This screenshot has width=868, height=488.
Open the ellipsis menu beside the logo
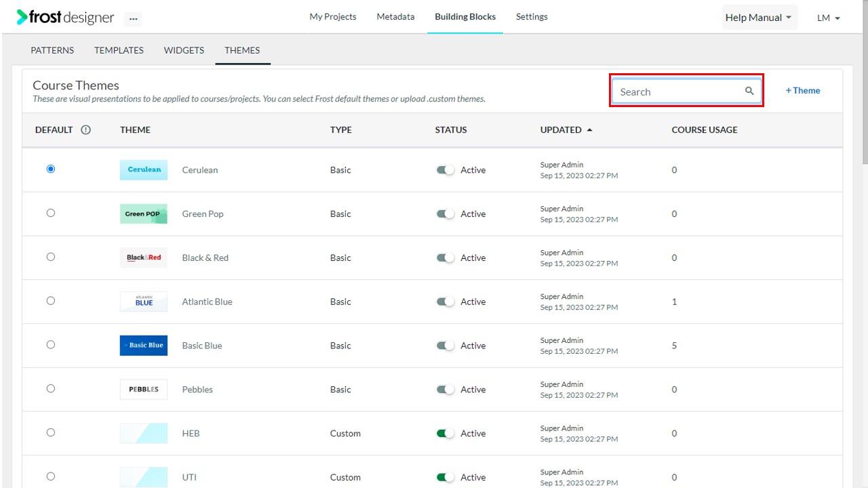click(x=133, y=18)
